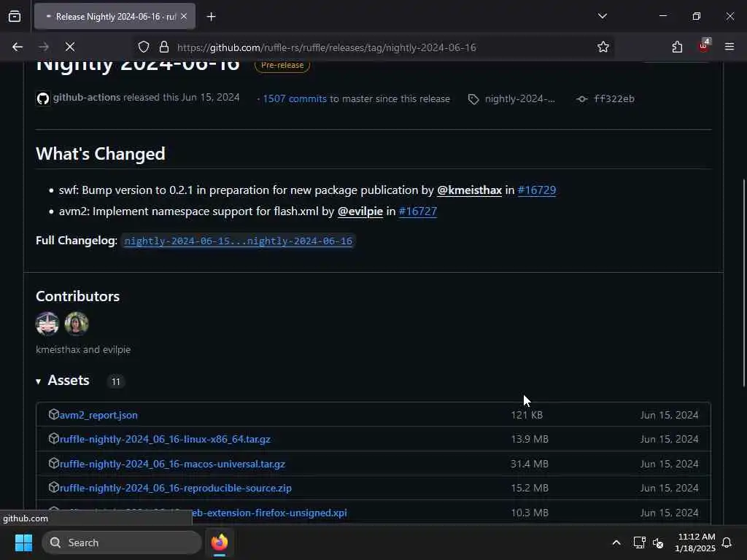Viewport: 747px width, 560px height.
Task: Go back to the previous page
Action: [x=18, y=47]
